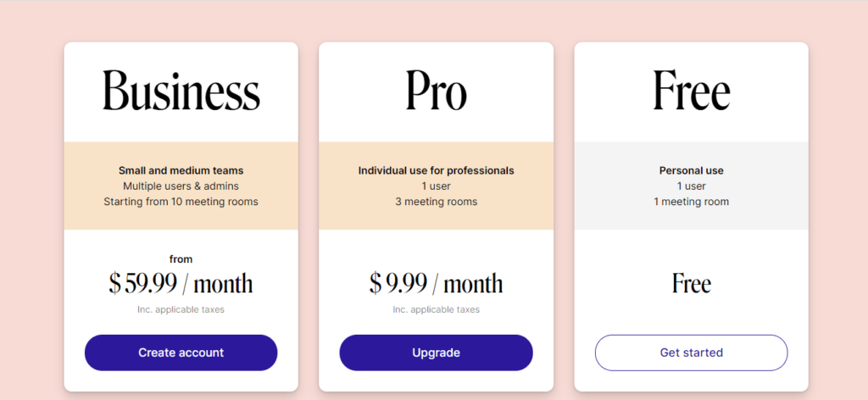868x400 pixels.
Task: Select the Pro plan heading
Action: 436,92
